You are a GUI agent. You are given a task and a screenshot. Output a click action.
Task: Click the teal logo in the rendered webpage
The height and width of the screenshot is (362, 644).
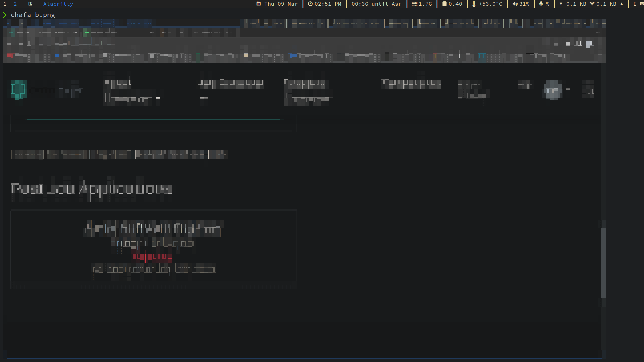18,89
